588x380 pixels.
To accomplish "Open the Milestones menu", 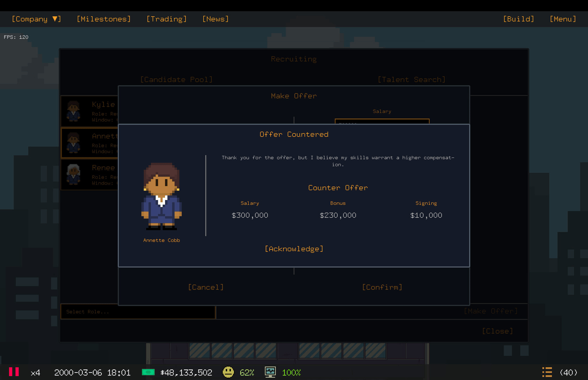I will pos(103,19).
